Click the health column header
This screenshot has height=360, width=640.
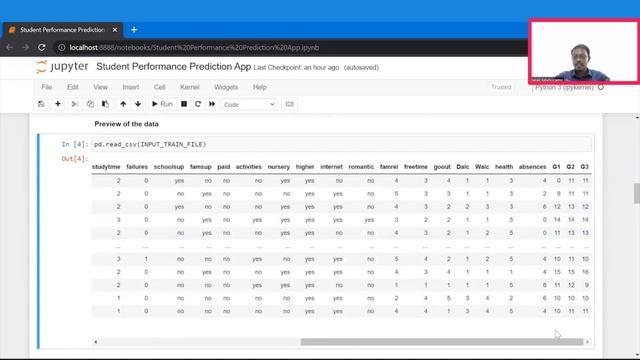pos(504,167)
